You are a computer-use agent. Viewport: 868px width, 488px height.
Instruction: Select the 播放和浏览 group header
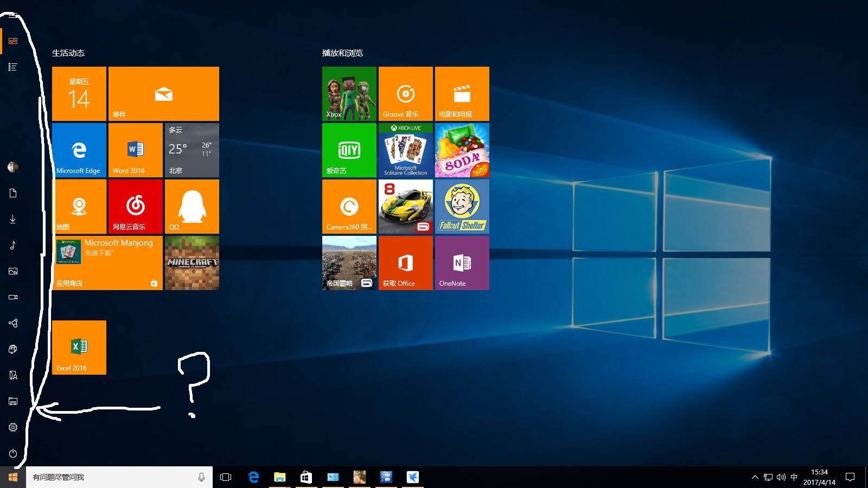(343, 53)
